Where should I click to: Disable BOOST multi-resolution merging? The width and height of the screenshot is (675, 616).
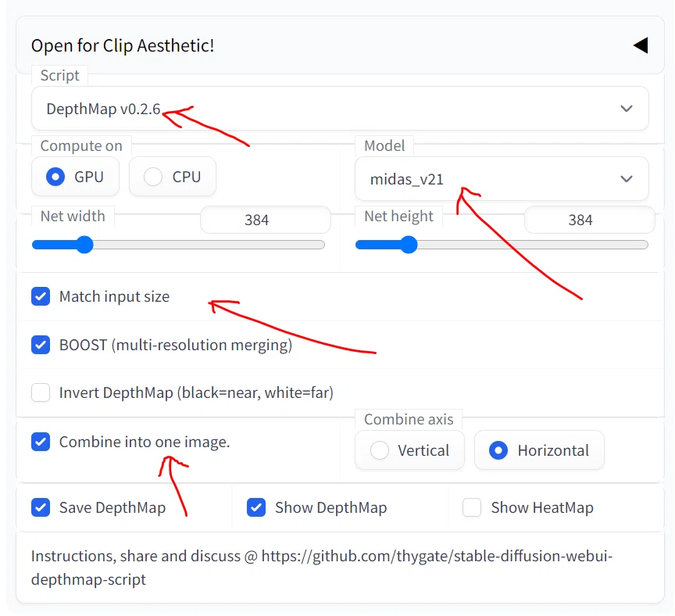[41, 345]
